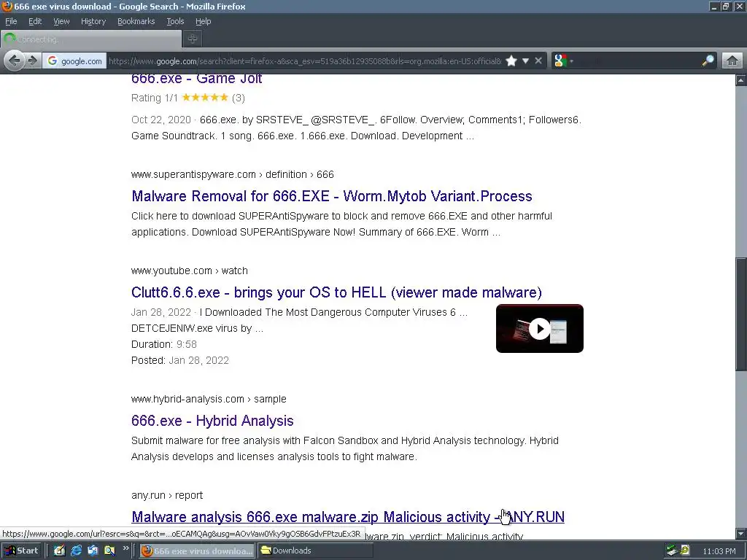Stop loading the page with the X
Screen dimensions: 747x560
pos(538,61)
